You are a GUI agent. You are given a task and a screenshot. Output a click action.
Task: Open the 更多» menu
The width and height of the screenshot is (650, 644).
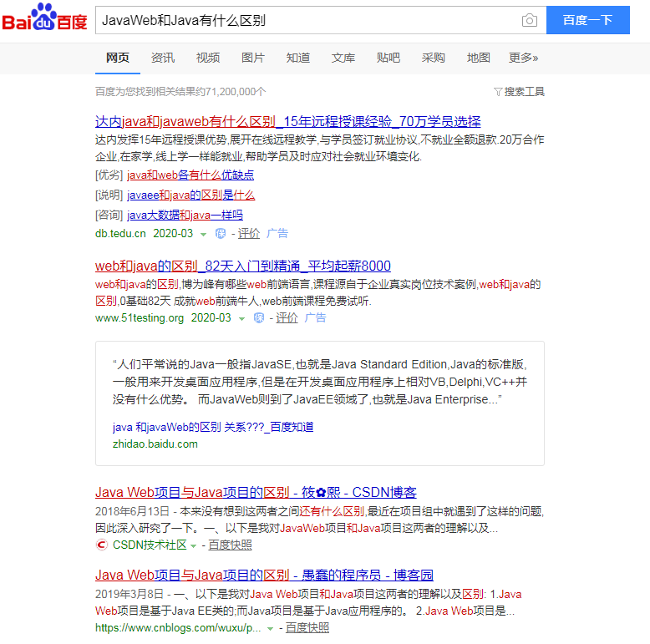coord(523,58)
